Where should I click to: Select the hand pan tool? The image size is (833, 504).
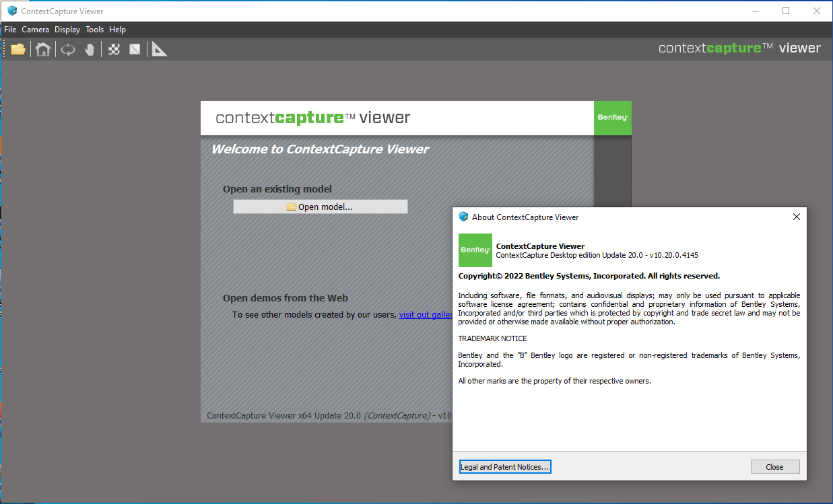[90, 49]
